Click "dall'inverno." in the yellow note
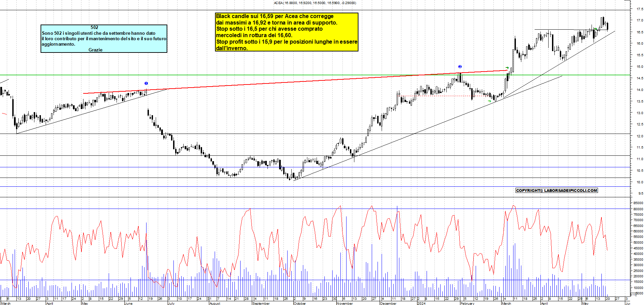Viewport: 644px width, 305px height. point(232,48)
